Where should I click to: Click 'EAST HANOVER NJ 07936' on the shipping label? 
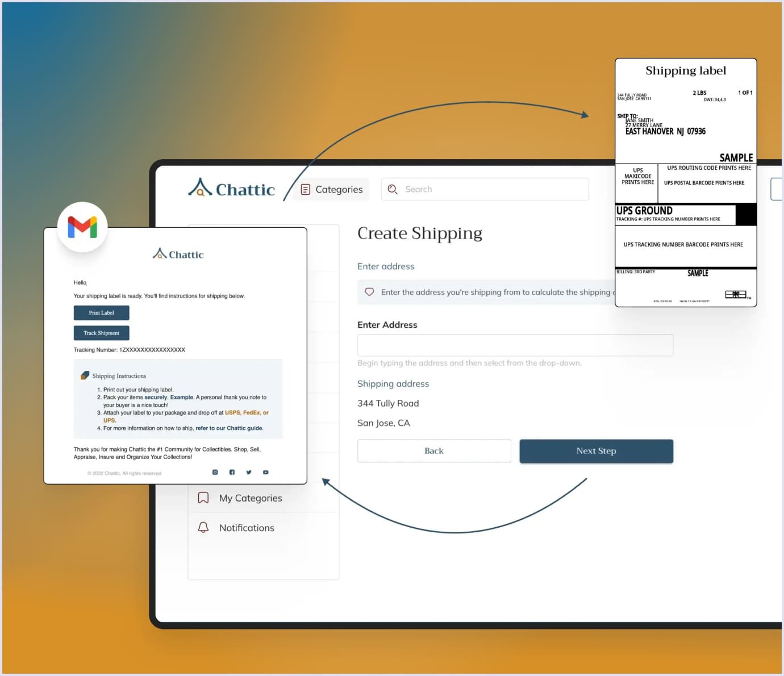[665, 131]
